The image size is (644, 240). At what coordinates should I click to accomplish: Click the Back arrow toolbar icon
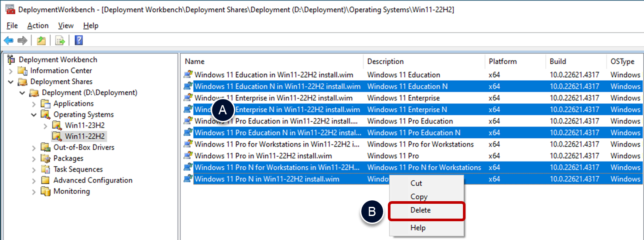[x=8, y=41]
